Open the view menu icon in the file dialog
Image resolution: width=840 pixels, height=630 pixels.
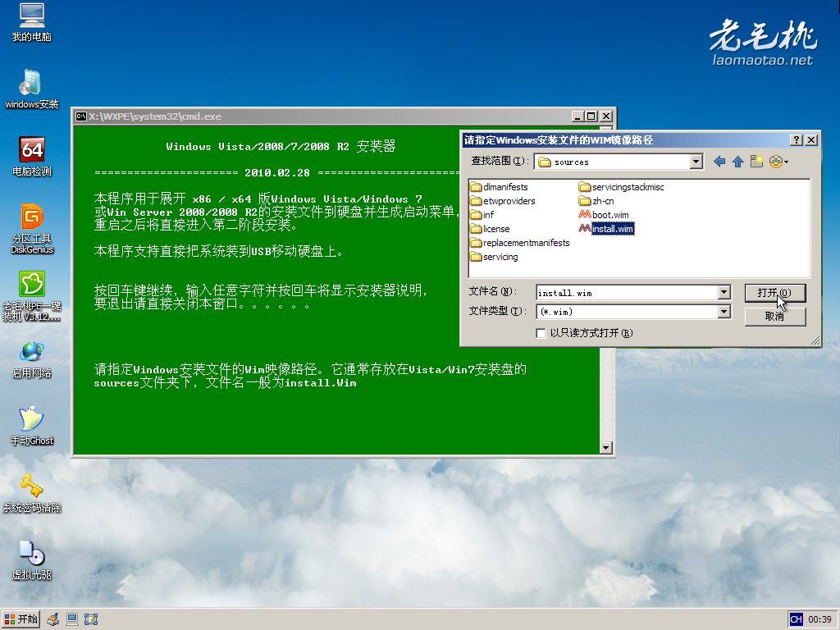pyautogui.click(x=778, y=162)
